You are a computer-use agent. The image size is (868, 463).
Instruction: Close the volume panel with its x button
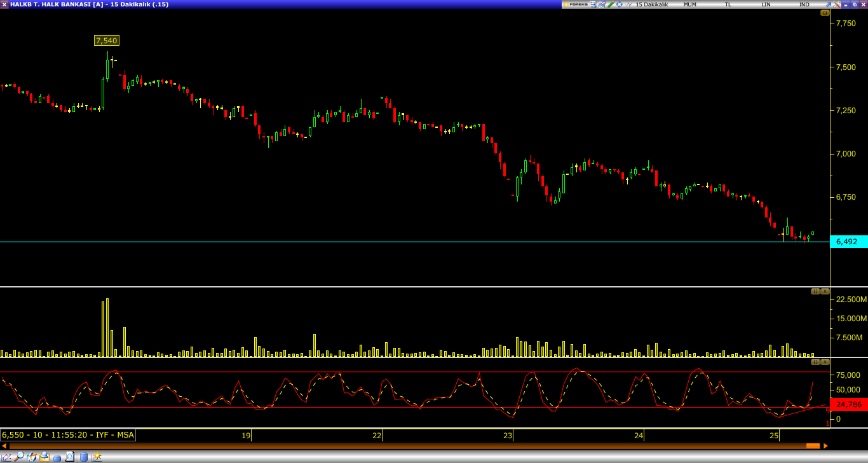point(825,291)
